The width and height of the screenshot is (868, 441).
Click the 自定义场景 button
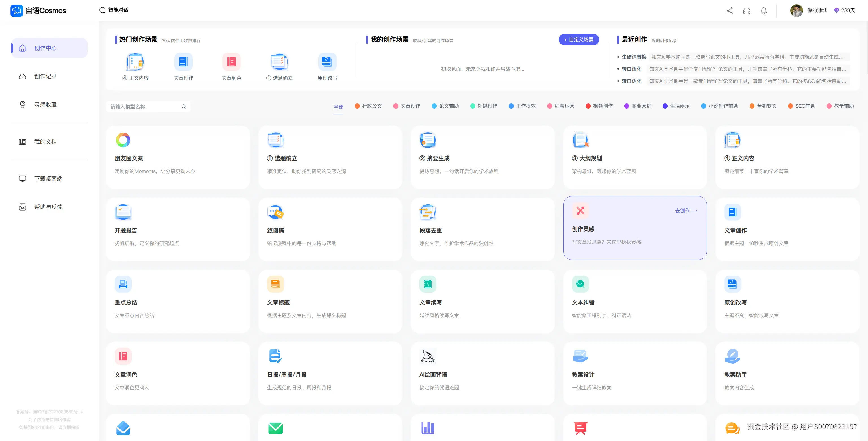tap(578, 40)
